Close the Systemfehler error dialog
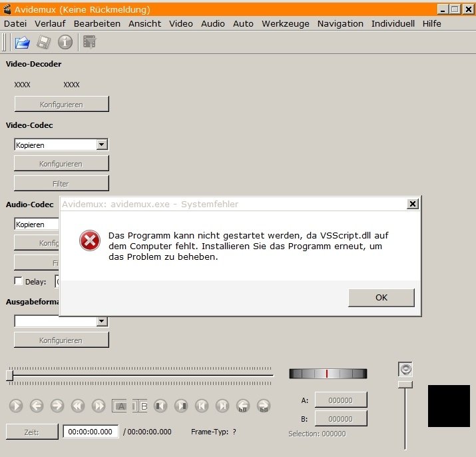 pyautogui.click(x=413, y=204)
